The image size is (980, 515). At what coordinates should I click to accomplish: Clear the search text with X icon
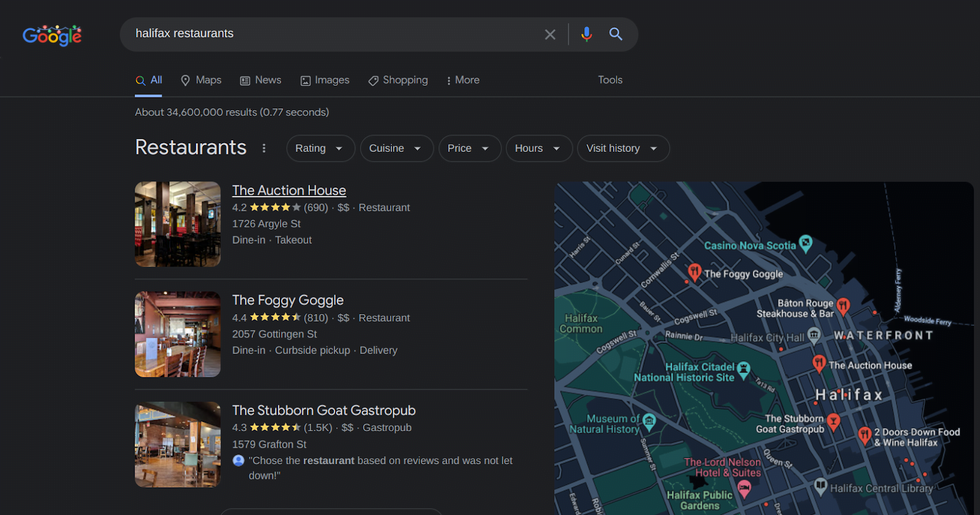coord(550,34)
